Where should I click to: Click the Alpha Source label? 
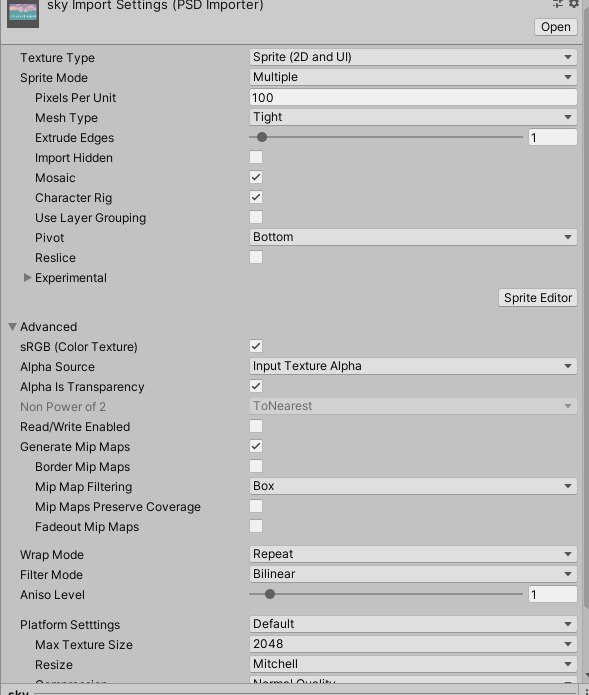coord(57,367)
